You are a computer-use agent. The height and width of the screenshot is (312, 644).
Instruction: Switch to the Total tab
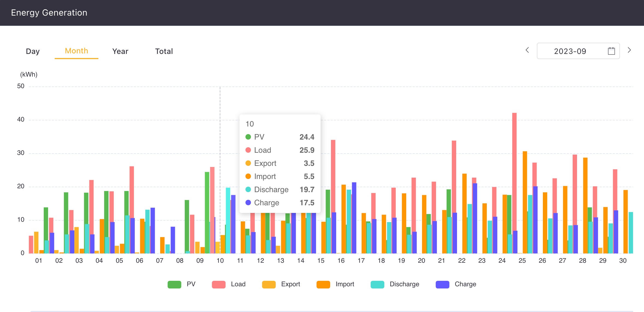[x=164, y=51]
